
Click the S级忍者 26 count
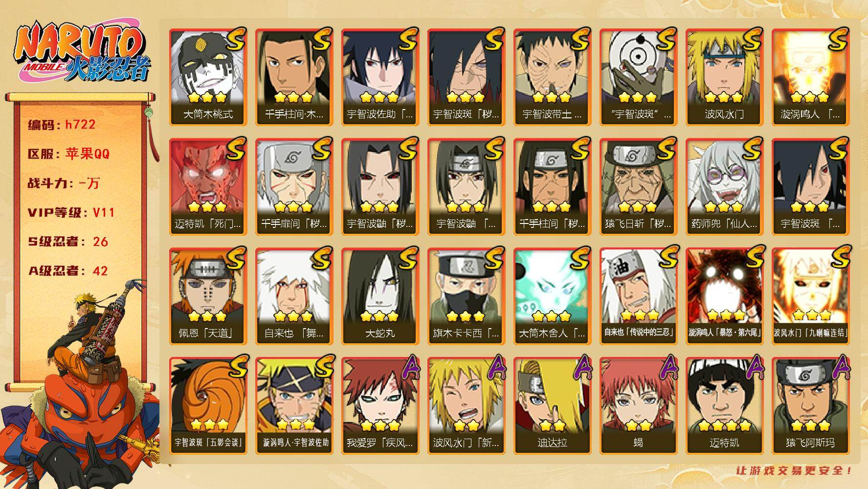coord(68,242)
